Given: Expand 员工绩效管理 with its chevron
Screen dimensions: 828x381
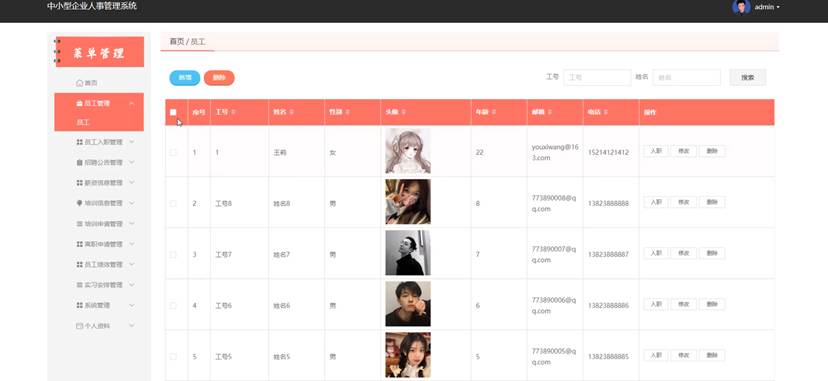Looking at the screenshot, I should [x=131, y=264].
